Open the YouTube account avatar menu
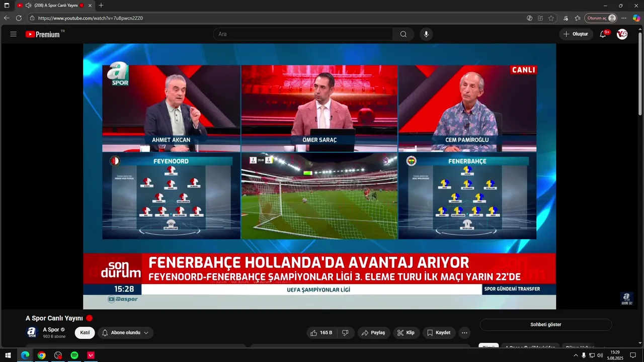The height and width of the screenshot is (362, 644). tap(622, 34)
